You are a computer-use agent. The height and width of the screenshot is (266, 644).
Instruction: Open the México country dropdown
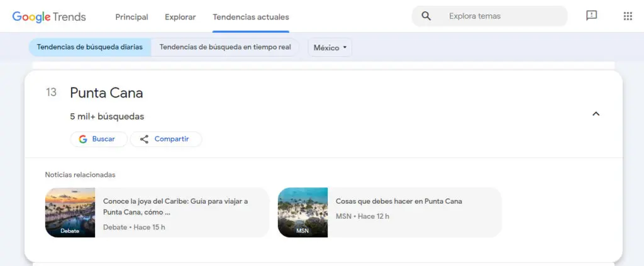330,48
